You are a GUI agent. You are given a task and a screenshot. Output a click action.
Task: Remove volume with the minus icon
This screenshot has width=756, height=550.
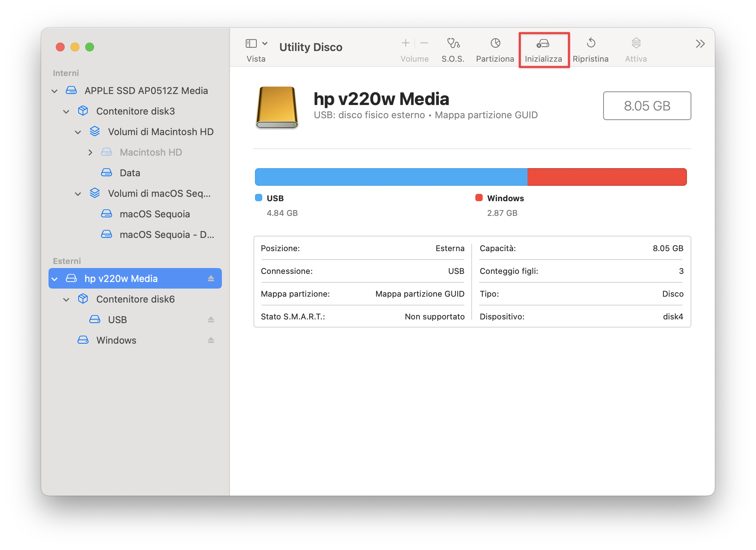[424, 43]
